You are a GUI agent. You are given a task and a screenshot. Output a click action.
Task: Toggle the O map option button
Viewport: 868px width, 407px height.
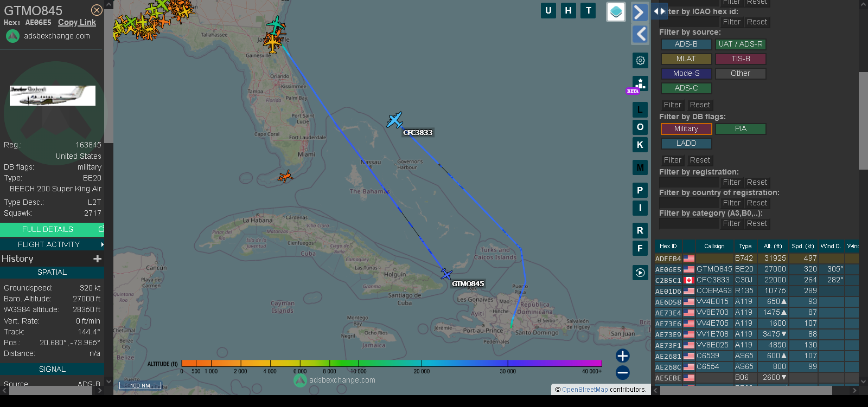[x=640, y=127]
